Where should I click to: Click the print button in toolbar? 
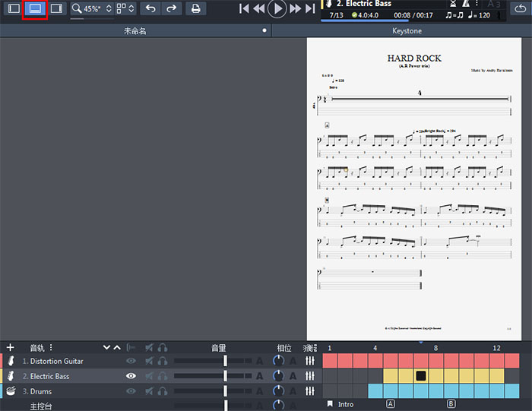[195, 9]
